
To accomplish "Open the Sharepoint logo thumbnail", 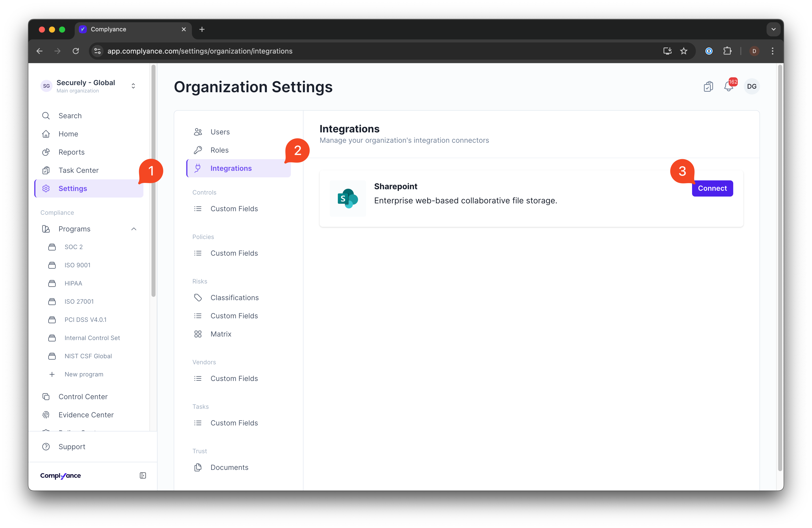I will tap(348, 198).
